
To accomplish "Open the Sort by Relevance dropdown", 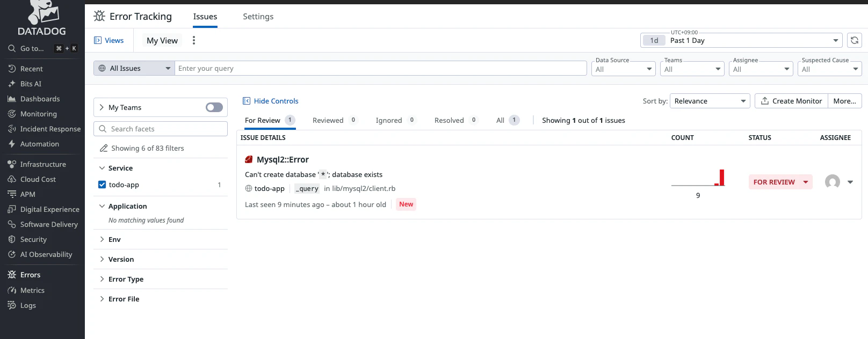I will click(710, 101).
